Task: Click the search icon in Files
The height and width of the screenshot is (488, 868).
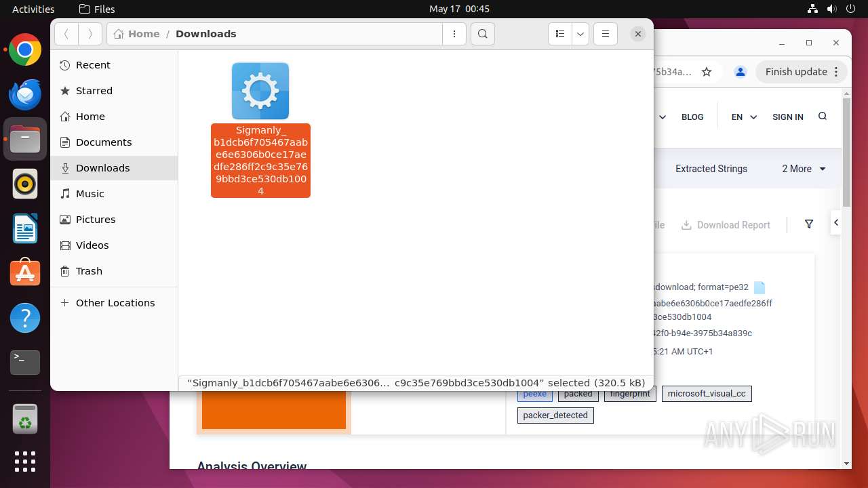Action: 483,34
